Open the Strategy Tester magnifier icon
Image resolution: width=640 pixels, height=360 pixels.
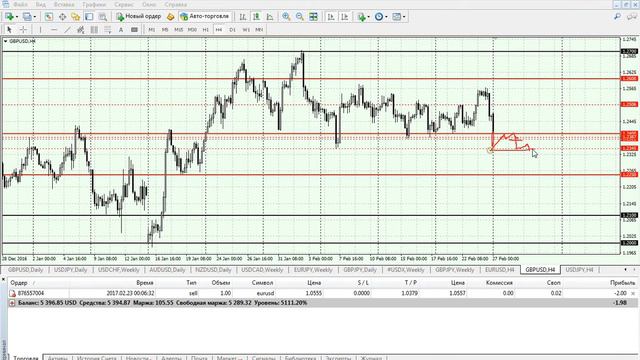[102, 17]
